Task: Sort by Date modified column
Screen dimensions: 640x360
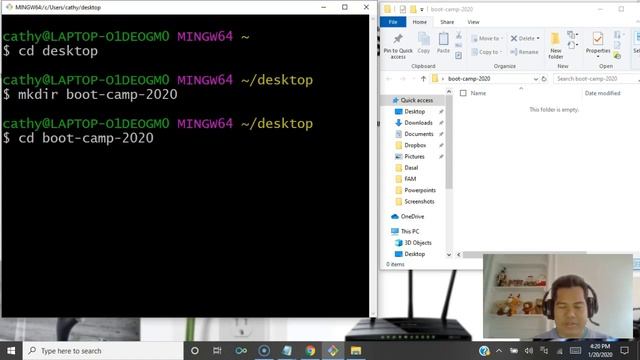Action: [x=602, y=93]
